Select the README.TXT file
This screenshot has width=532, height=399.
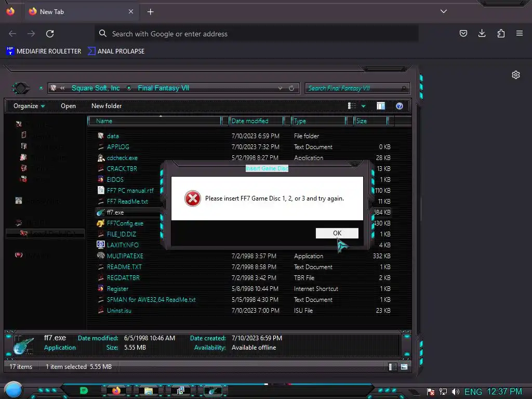124,267
